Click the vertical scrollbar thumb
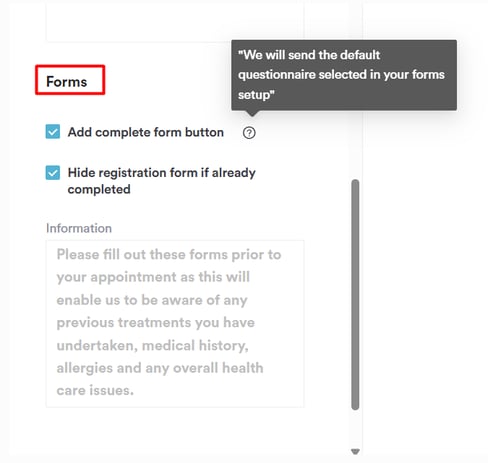488x463 pixels. [355, 295]
